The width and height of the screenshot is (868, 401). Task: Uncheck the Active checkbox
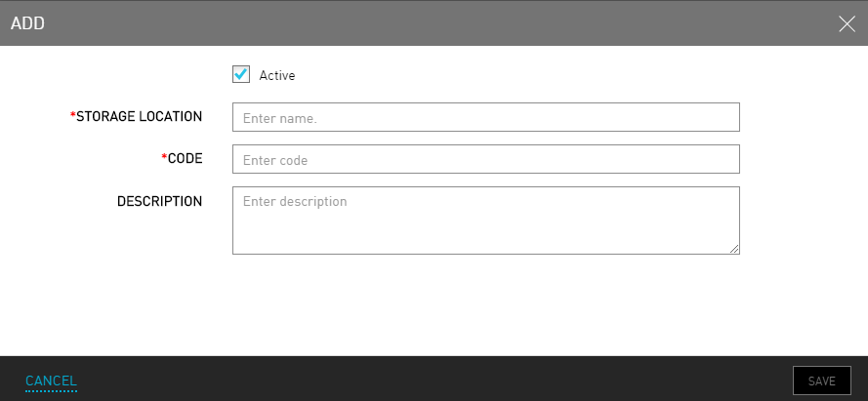[241, 75]
